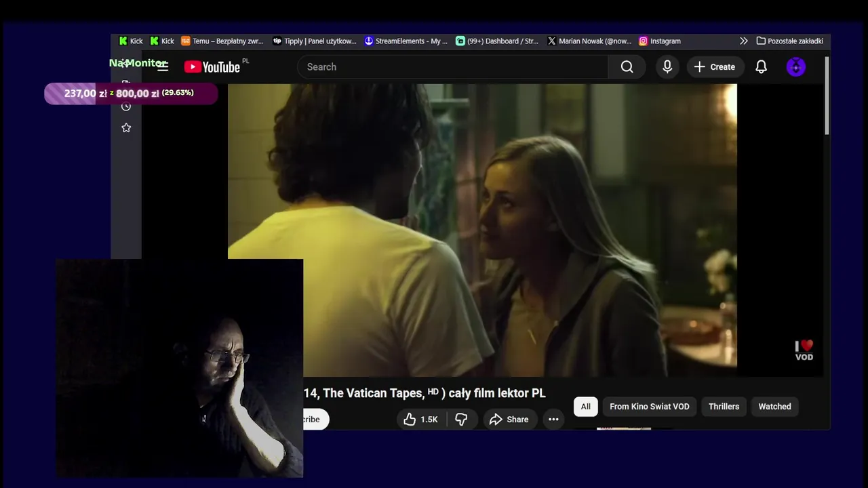
Task: Share the video
Action: 509,420
